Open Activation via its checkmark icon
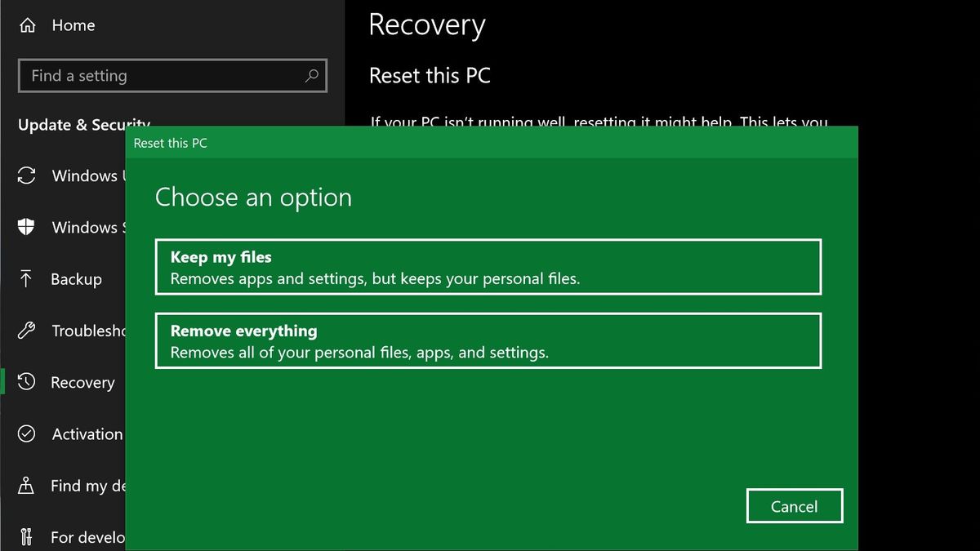This screenshot has height=551, width=980. click(x=28, y=433)
